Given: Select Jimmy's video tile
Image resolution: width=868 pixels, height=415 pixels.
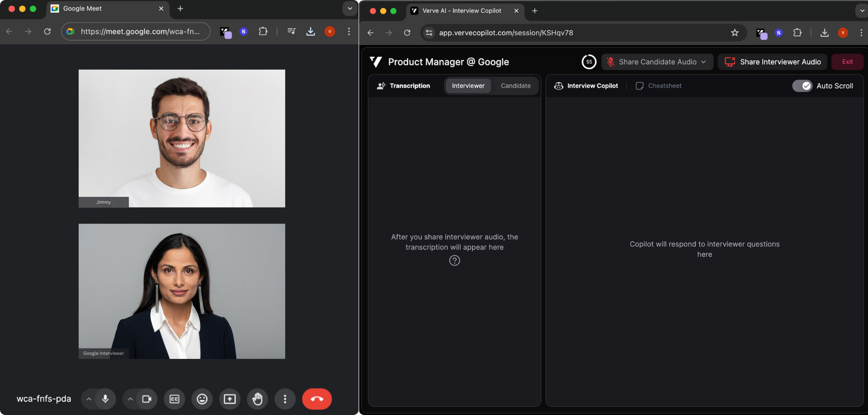Looking at the screenshot, I should 182,138.
